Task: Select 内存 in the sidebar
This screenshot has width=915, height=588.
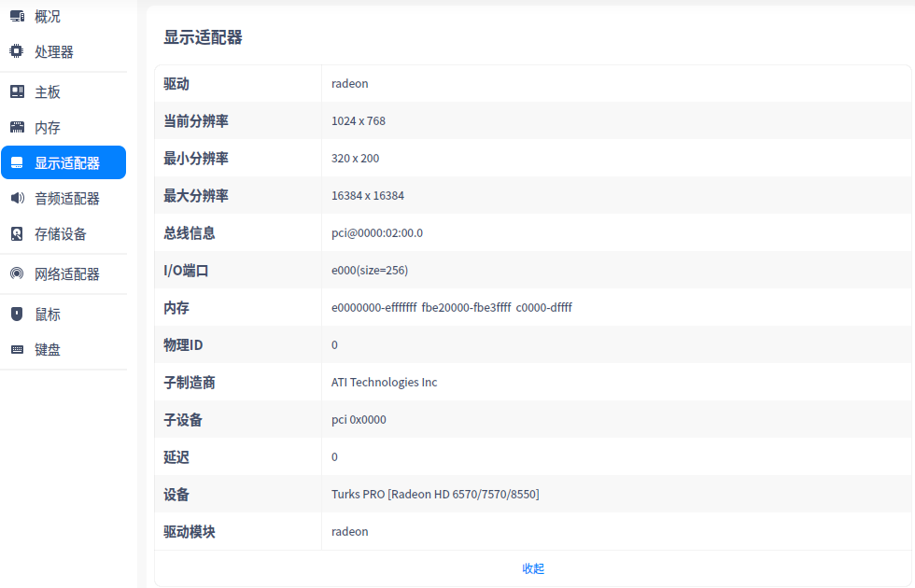Action: (63, 127)
